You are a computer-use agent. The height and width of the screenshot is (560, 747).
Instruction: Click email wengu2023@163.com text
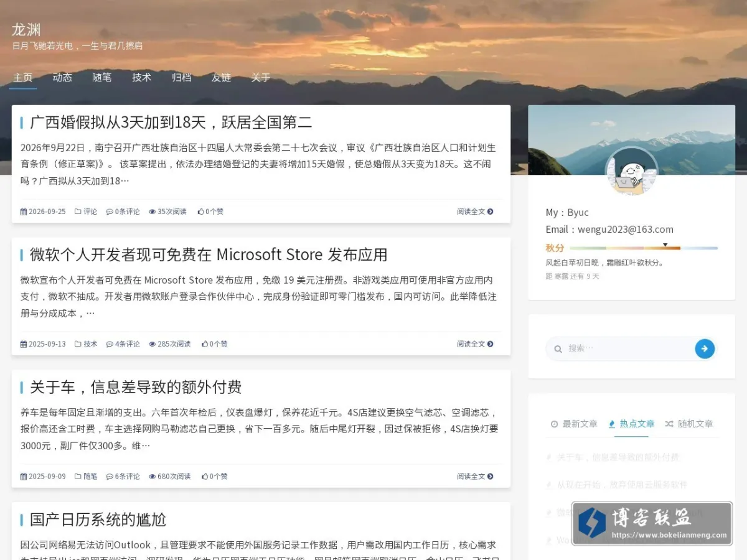point(626,230)
